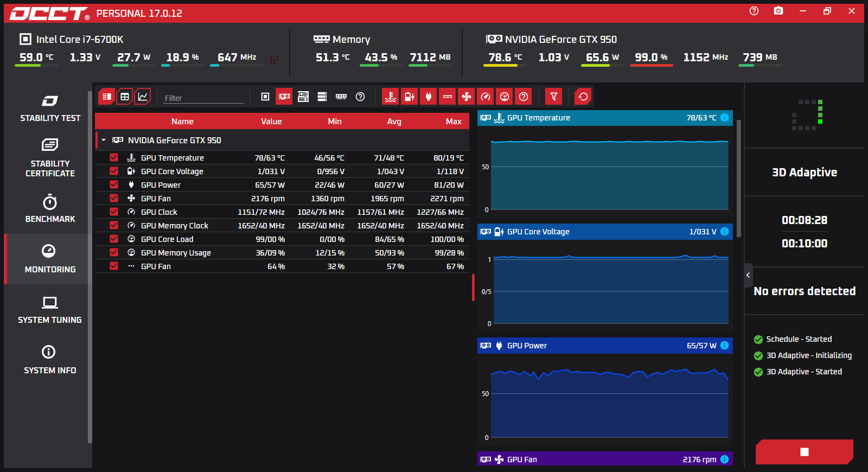Collapse the right test status panel arrow

click(748, 275)
